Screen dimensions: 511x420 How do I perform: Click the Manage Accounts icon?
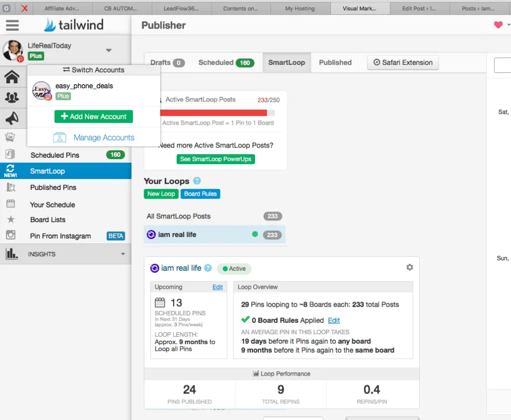click(x=60, y=138)
